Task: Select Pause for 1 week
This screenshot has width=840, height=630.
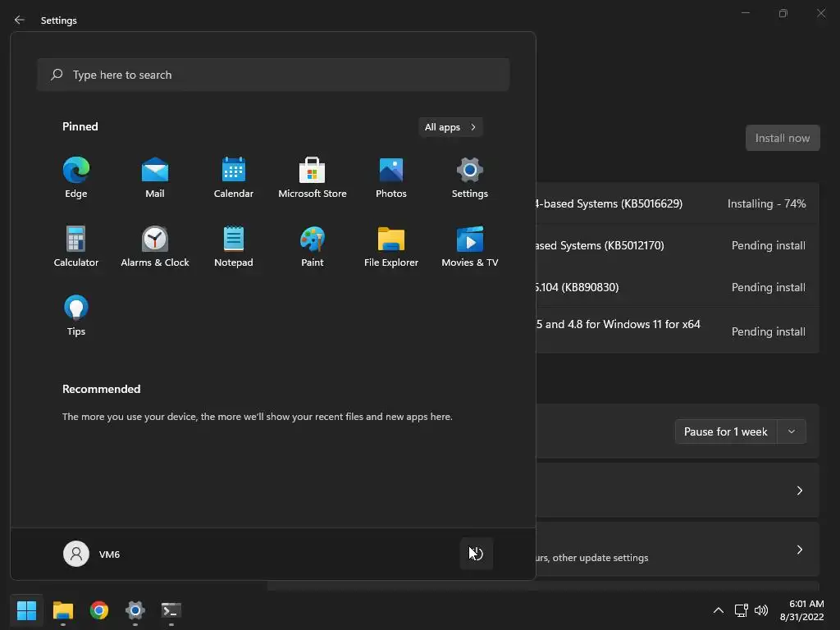Action: point(726,431)
